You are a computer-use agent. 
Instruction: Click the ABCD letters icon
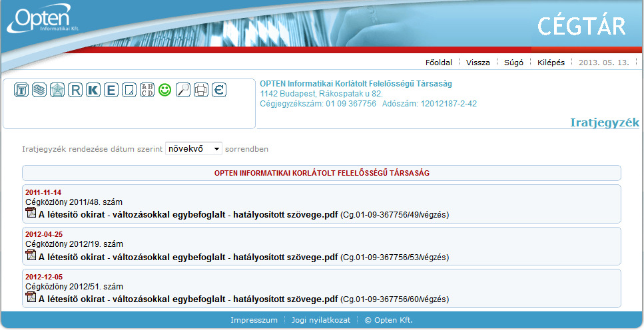coord(147,90)
